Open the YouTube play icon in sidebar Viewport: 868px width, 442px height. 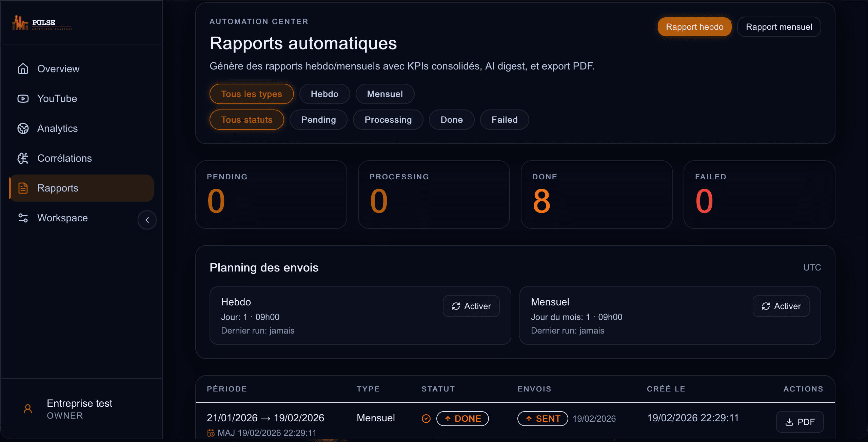coord(23,99)
